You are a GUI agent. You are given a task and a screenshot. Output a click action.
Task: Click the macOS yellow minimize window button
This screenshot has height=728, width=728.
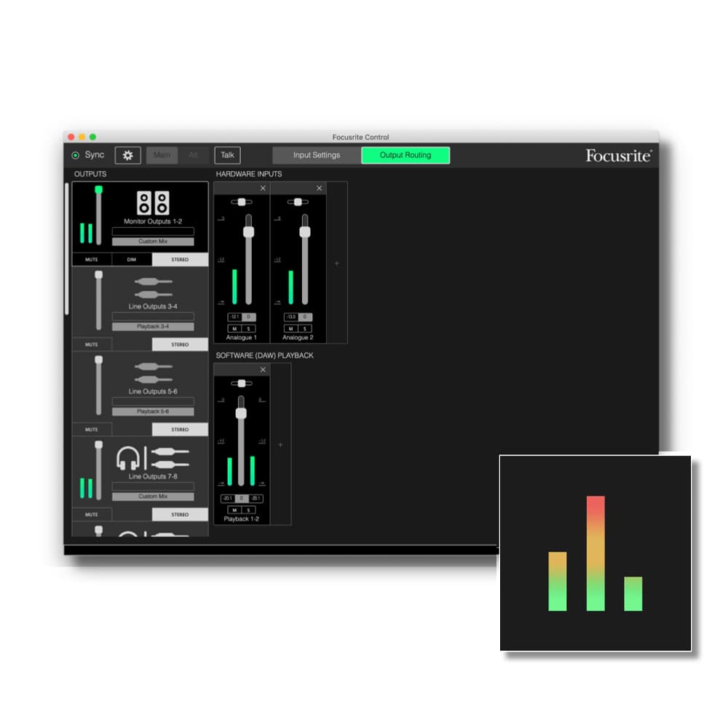coord(82,137)
